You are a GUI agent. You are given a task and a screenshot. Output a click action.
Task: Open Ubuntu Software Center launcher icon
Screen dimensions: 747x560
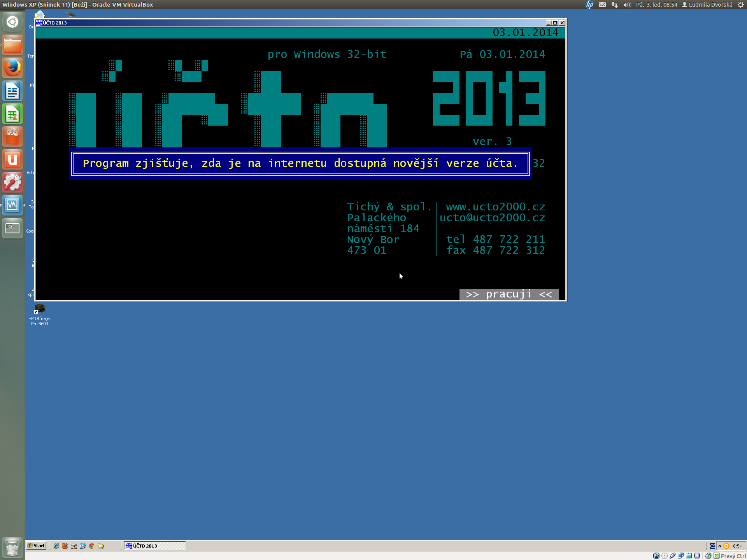pos(12,137)
